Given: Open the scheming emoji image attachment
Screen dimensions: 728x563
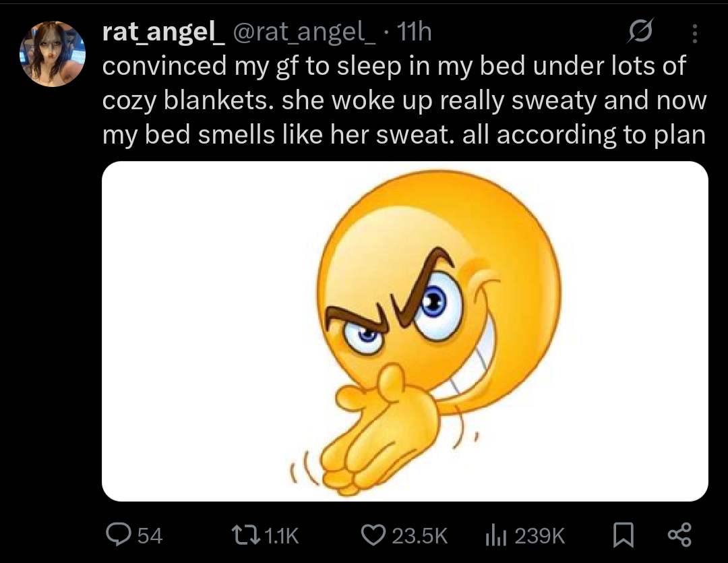Looking at the screenshot, I should (x=404, y=330).
